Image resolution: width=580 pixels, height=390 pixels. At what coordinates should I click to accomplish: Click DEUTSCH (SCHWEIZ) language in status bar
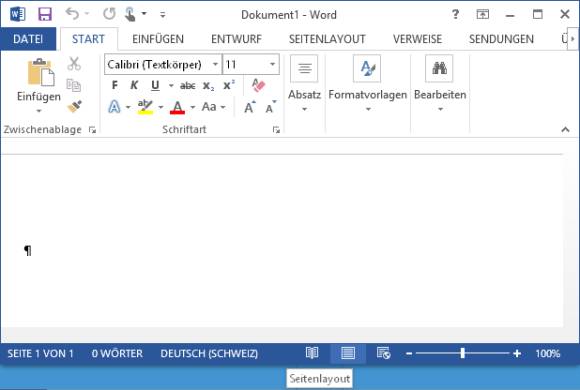point(209,353)
